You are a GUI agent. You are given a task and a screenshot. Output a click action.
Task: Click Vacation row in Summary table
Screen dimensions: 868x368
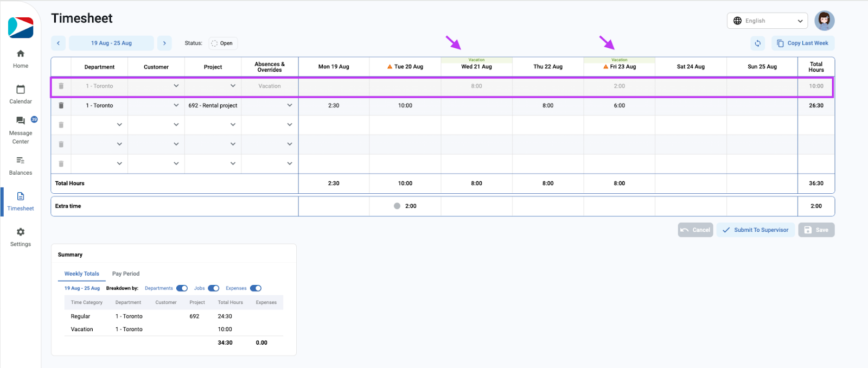point(174,329)
